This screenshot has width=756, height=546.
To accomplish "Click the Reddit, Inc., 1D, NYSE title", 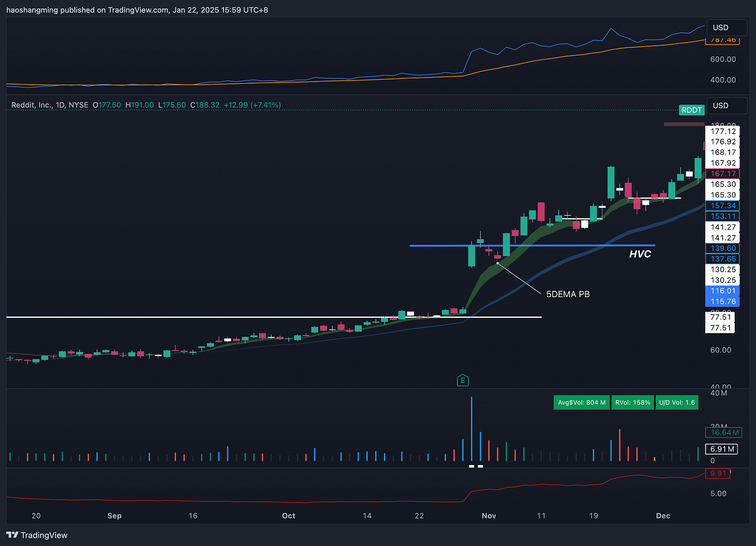I will pos(50,105).
